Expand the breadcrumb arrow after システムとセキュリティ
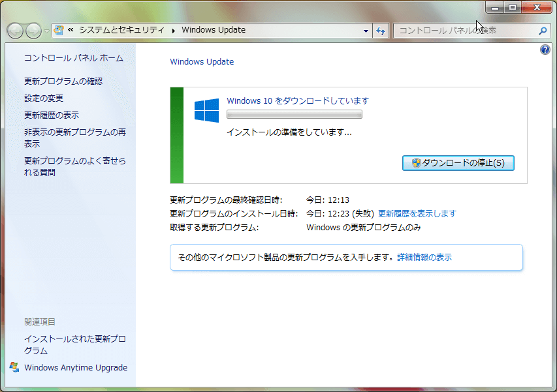 [x=174, y=30]
